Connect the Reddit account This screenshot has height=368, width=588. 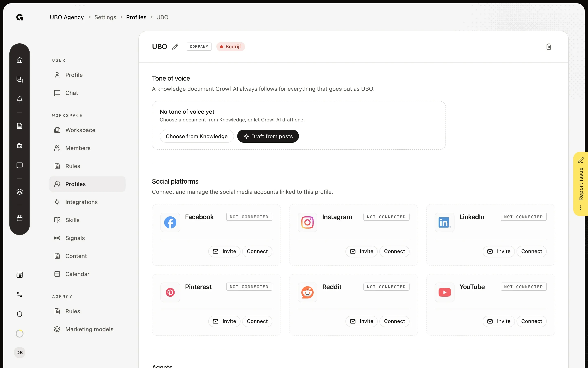(394, 321)
